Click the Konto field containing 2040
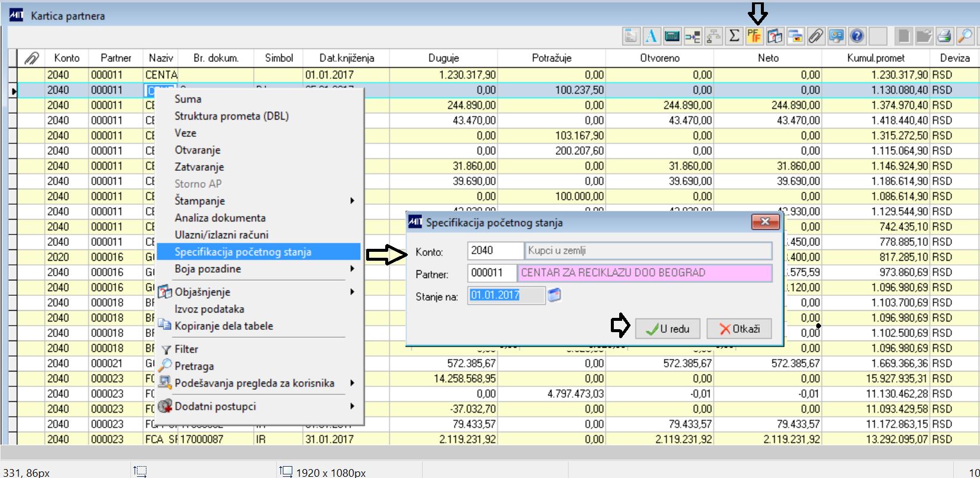 [495, 251]
